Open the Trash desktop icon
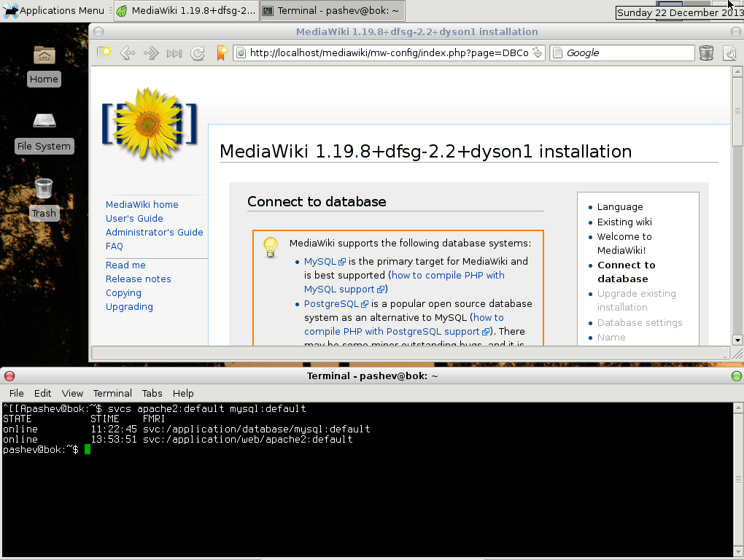The image size is (744, 560). pyautogui.click(x=44, y=199)
